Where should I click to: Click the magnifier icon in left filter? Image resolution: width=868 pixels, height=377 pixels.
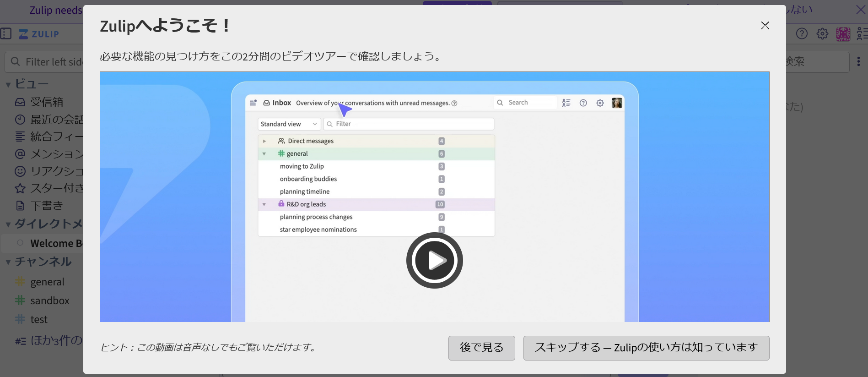tap(16, 61)
